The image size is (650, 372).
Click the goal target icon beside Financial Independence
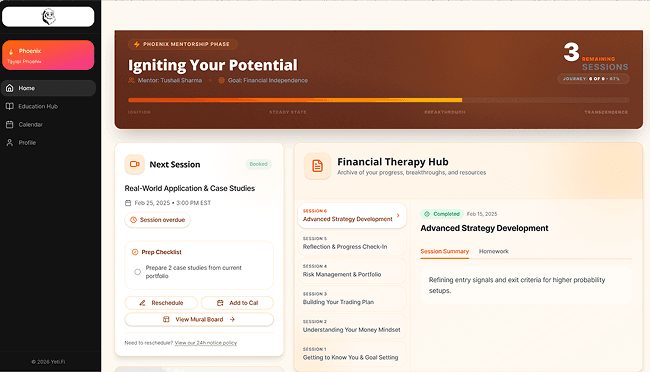pos(221,80)
